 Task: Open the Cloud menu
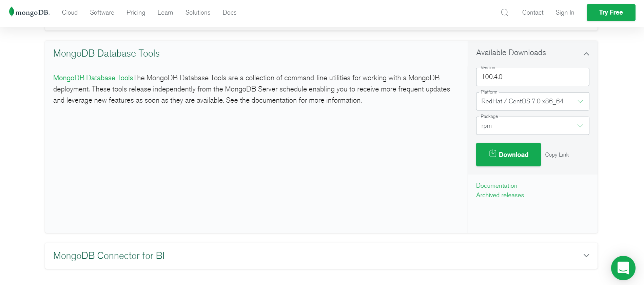(70, 13)
